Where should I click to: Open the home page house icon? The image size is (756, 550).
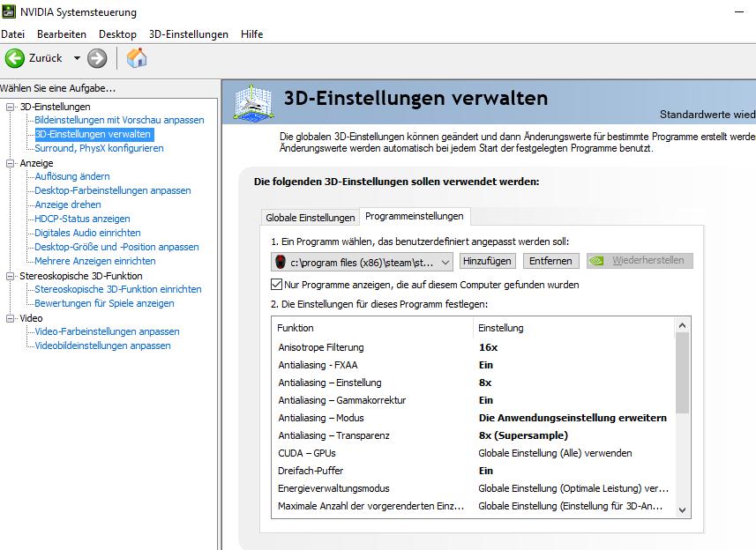(x=137, y=58)
